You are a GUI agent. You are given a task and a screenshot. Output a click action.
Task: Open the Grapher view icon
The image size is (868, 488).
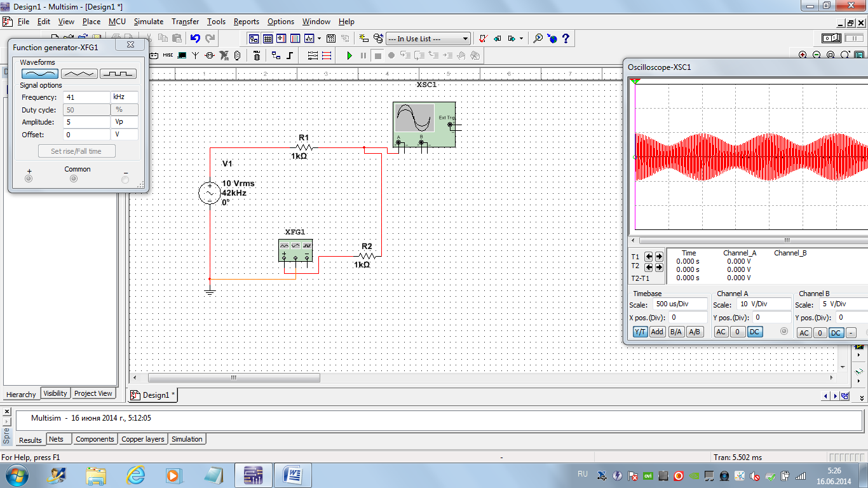309,38
